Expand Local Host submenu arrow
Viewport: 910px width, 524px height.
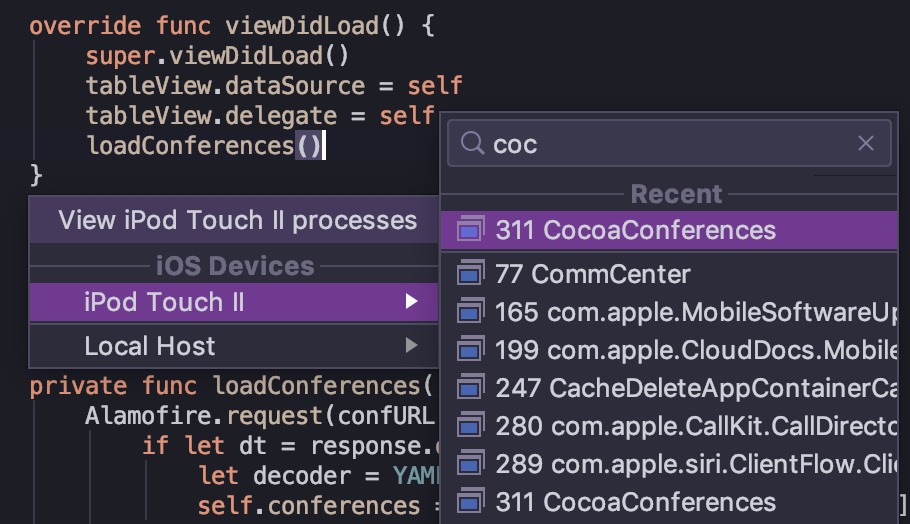point(411,346)
